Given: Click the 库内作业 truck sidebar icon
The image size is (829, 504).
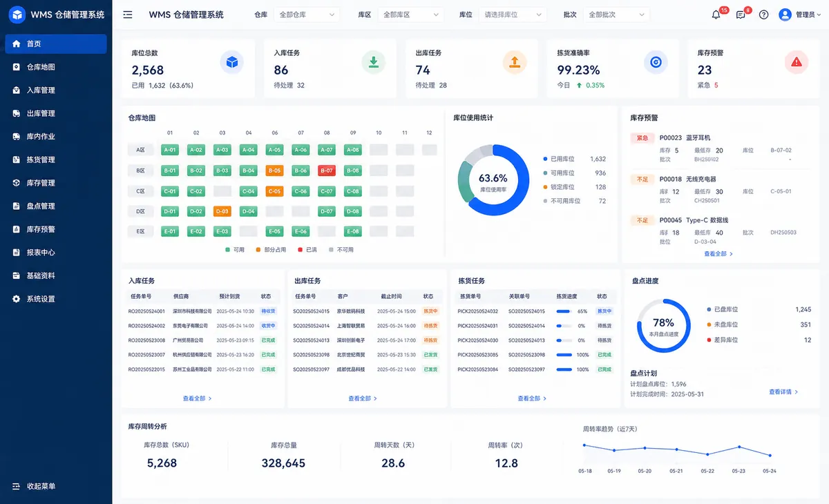Looking at the screenshot, I should pos(17,137).
